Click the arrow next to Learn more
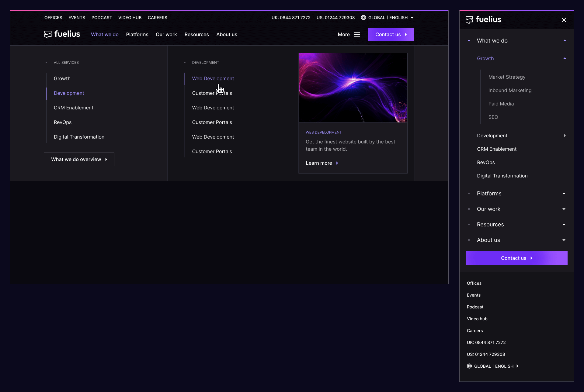The image size is (584, 392). click(337, 163)
